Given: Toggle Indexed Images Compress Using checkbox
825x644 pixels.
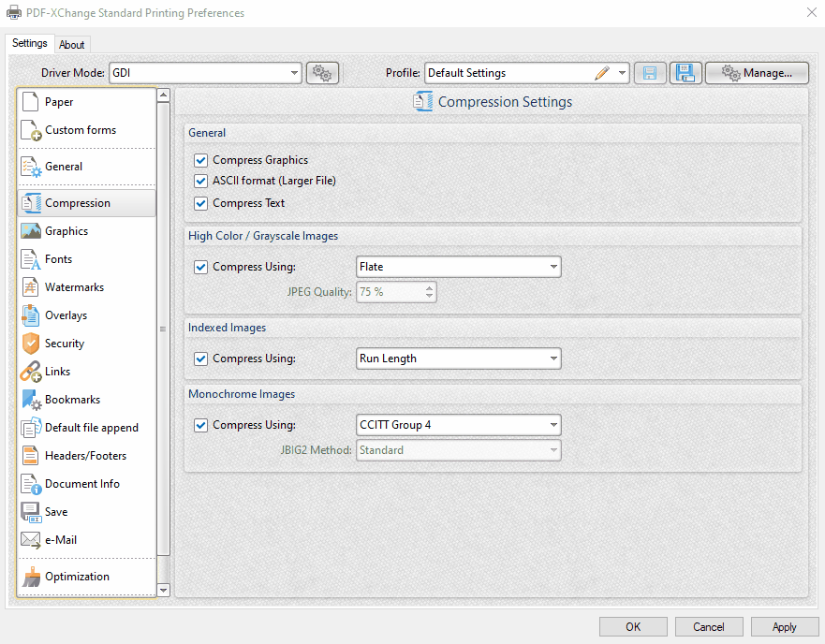Looking at the screenshot, I should pos(200,359).
